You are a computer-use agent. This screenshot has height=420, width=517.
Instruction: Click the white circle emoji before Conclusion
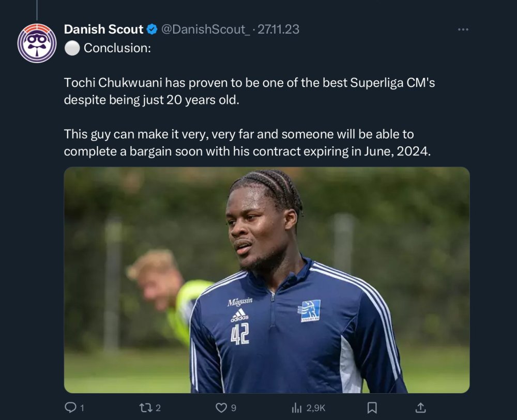click(x=72, y=48)
